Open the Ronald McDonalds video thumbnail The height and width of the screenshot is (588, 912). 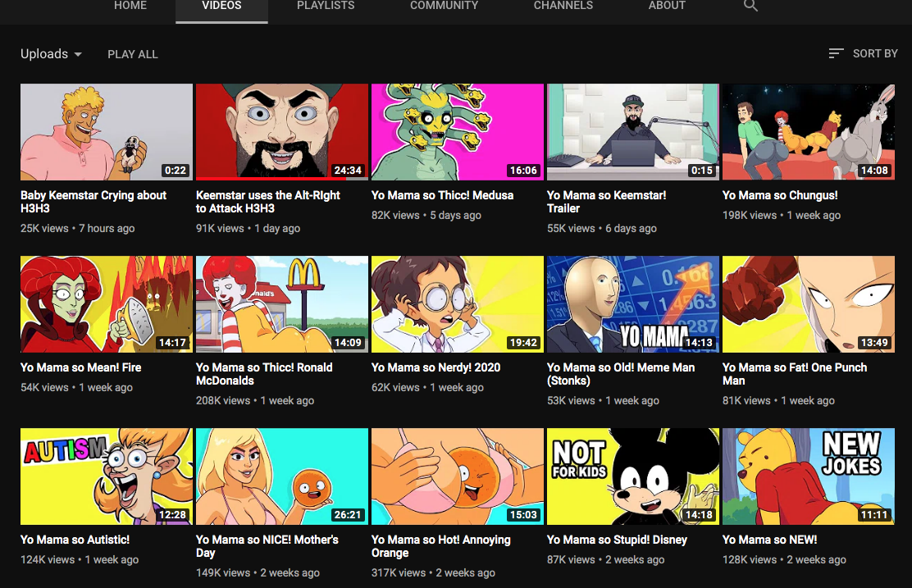pyautogui.click(x=282, y=304)
